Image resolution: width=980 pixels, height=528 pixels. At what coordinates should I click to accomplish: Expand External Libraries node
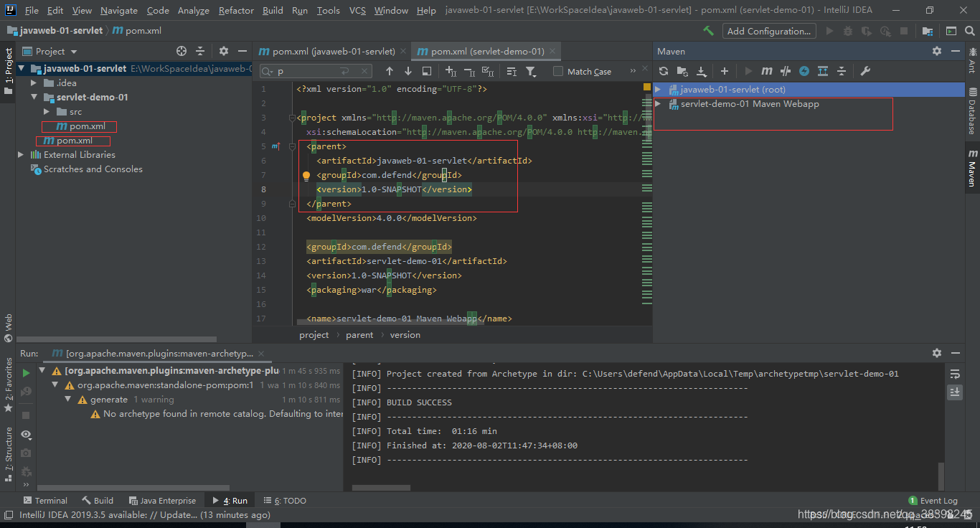tap(22, 155)
